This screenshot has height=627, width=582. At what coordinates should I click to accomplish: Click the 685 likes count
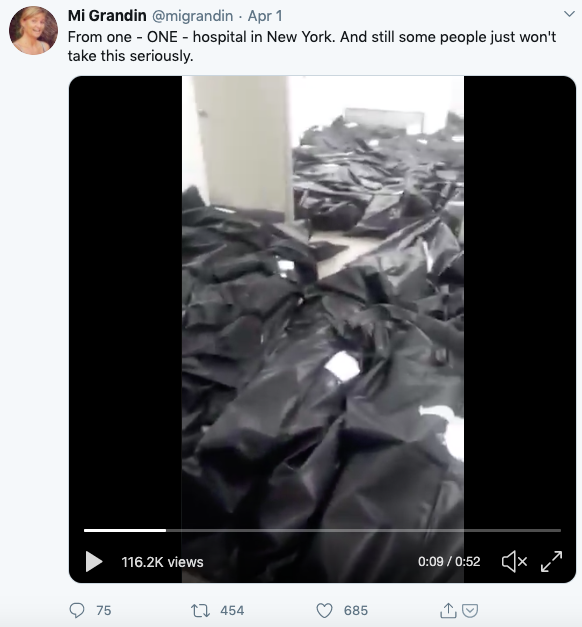tap(356, 611)
